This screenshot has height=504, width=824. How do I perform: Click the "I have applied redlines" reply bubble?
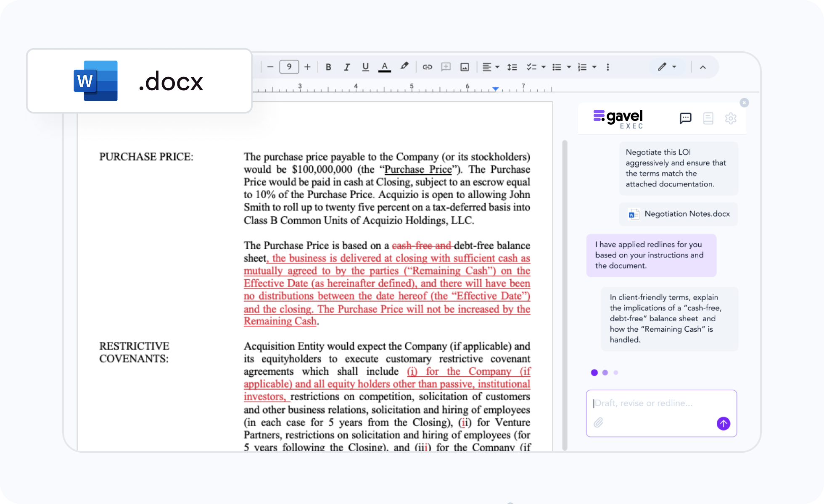click(651, 255)
